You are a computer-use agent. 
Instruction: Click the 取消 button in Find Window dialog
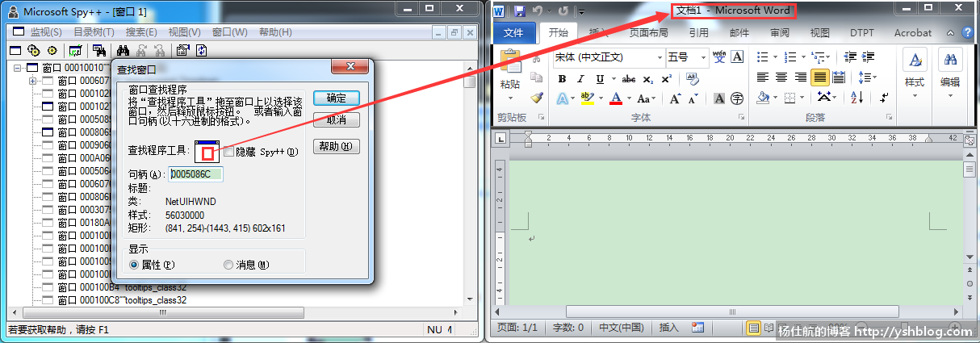[337, 119]
